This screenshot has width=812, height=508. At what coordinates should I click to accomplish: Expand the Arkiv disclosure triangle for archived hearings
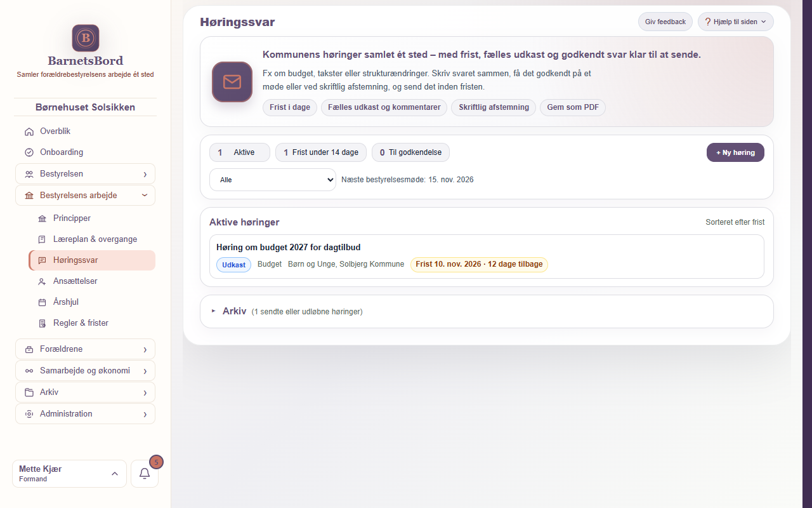213,311
